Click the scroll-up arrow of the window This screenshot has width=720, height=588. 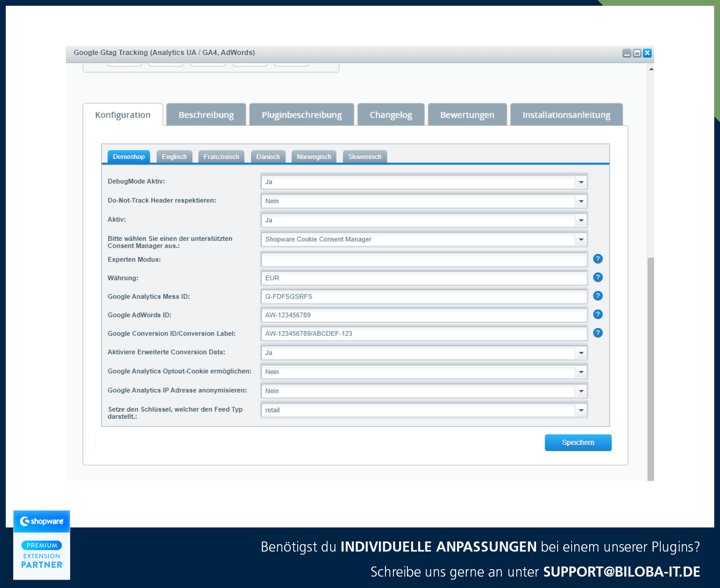point(651,69)
